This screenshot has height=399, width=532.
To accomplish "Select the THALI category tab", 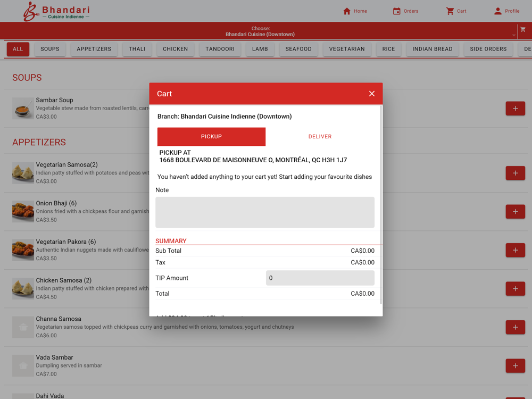I will [x=137, y=49].
